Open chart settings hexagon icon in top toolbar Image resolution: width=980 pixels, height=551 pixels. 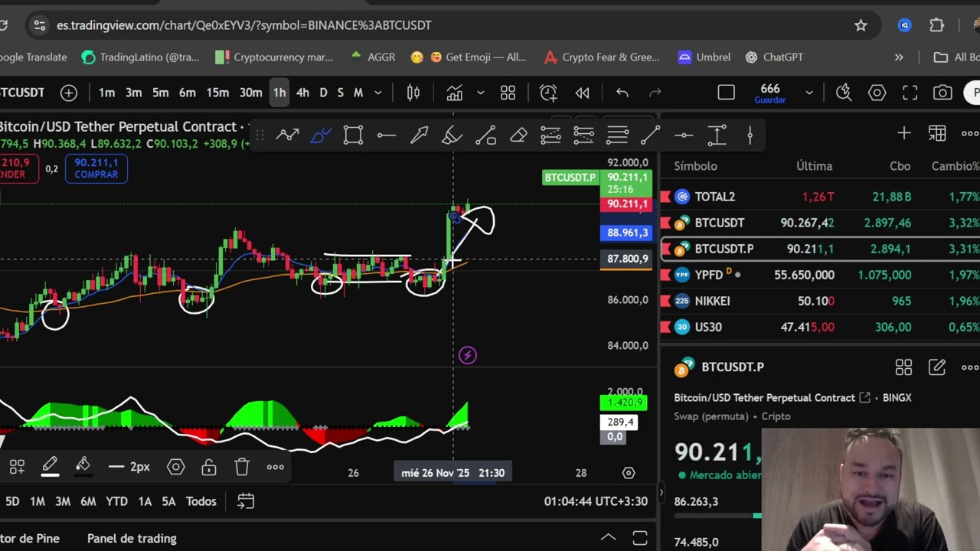click(877, 93)
